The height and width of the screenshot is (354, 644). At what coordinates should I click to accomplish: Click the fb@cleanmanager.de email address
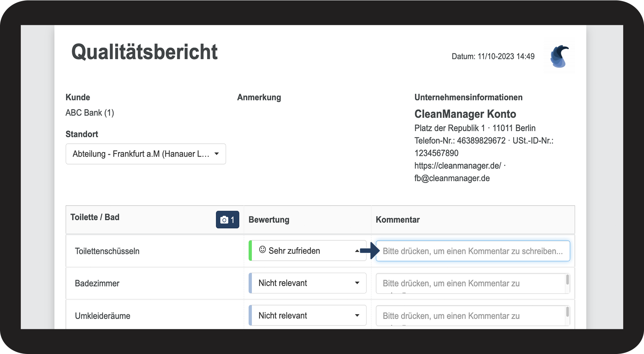pyautogui.click(x=452, y=178)
